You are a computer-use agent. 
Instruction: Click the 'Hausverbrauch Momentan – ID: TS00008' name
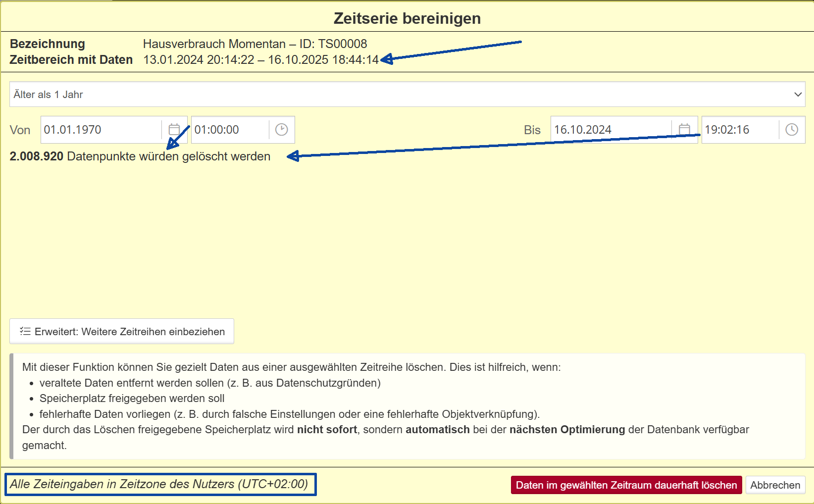(255, 44)
